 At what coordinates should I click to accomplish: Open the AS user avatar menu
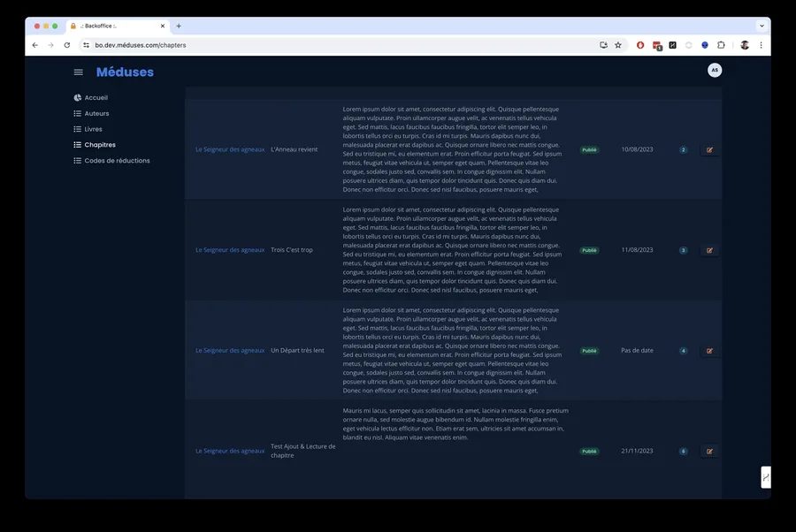pos(715,70)
